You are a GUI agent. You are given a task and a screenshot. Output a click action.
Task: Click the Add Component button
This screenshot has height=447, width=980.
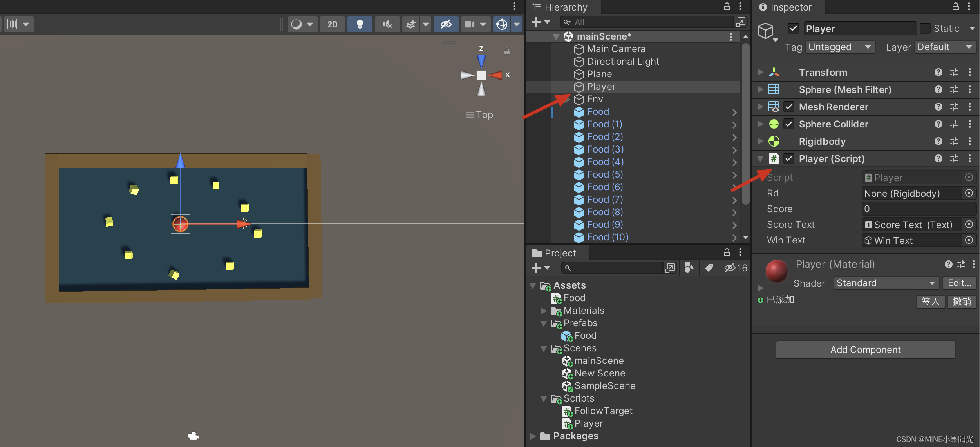[x=865, y=349]
